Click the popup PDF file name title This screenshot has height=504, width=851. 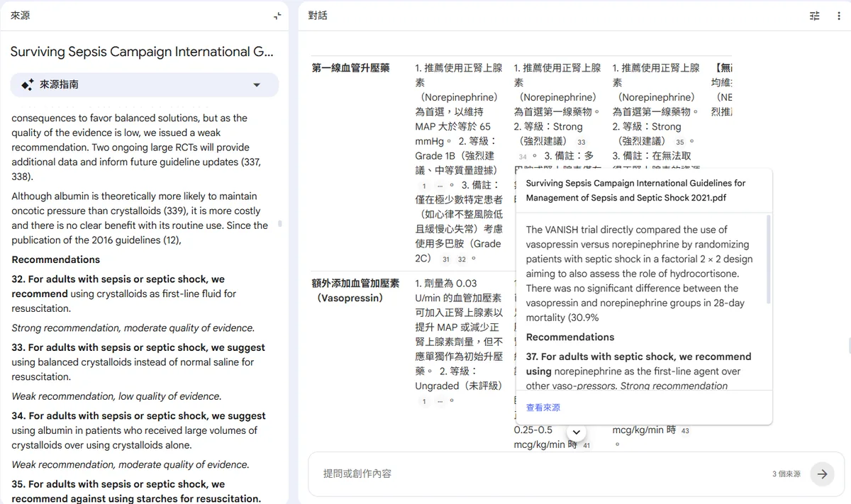coord(636,191)
